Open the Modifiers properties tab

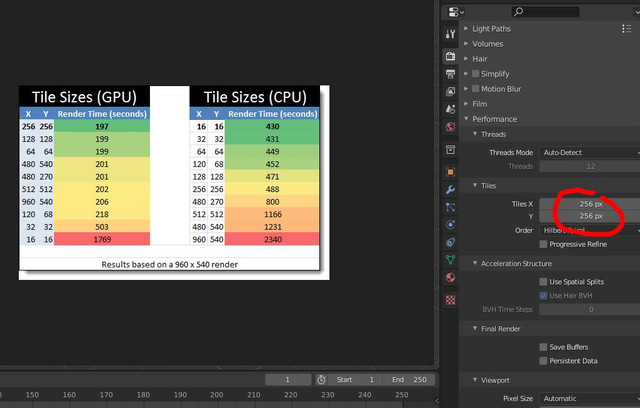coord(450,189)
